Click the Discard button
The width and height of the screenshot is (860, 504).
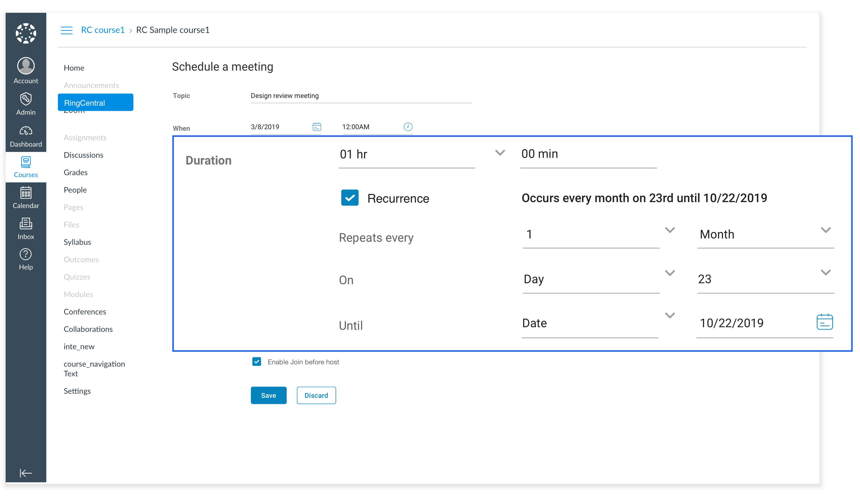coord(316,395)
